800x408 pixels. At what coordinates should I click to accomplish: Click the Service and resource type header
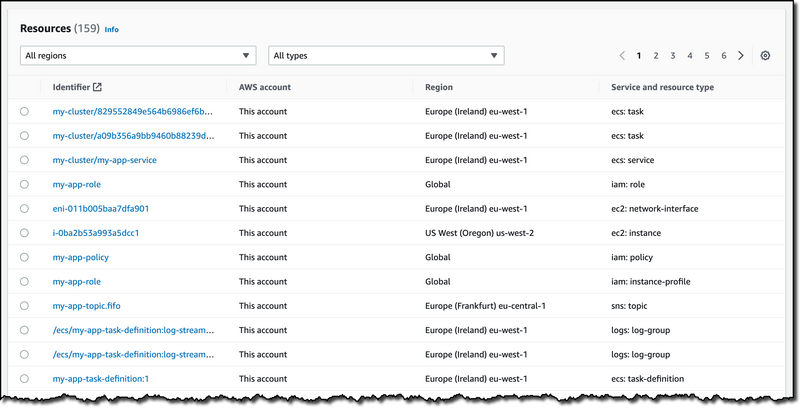(x=662, y=88)
